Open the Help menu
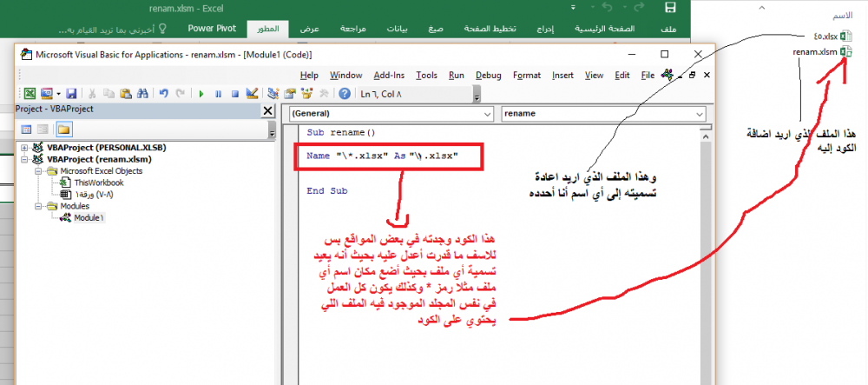This screenshot has width=868, height=385. click(x=309, y=76)
